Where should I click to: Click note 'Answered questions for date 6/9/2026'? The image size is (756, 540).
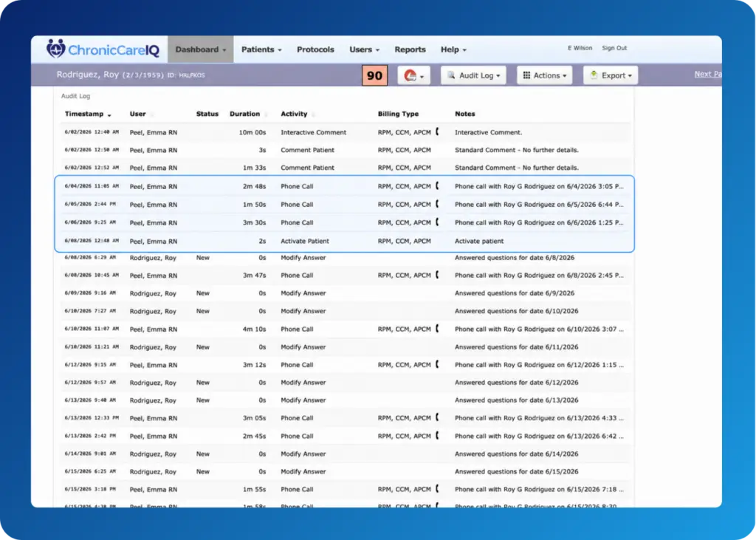[x=515, y=293]
